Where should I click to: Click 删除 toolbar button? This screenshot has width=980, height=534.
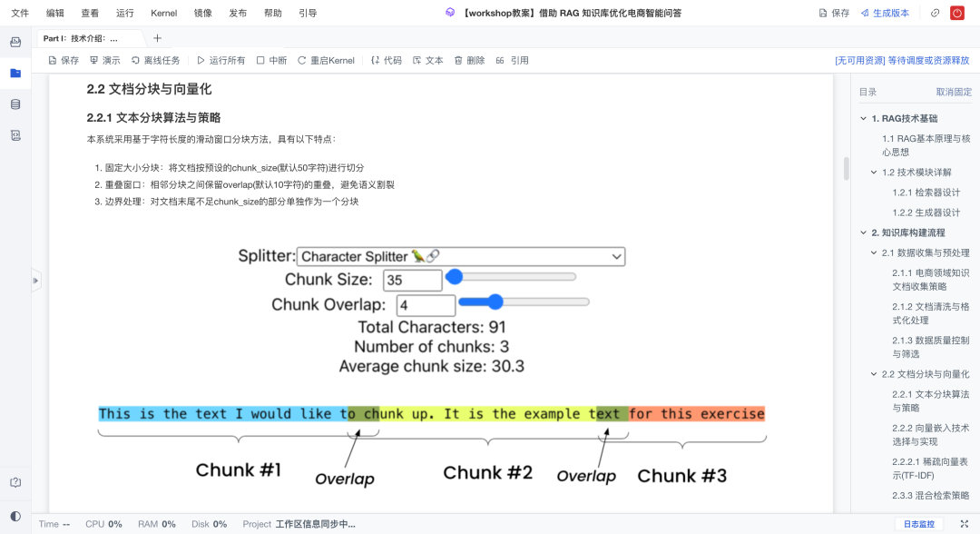[469, 61]
